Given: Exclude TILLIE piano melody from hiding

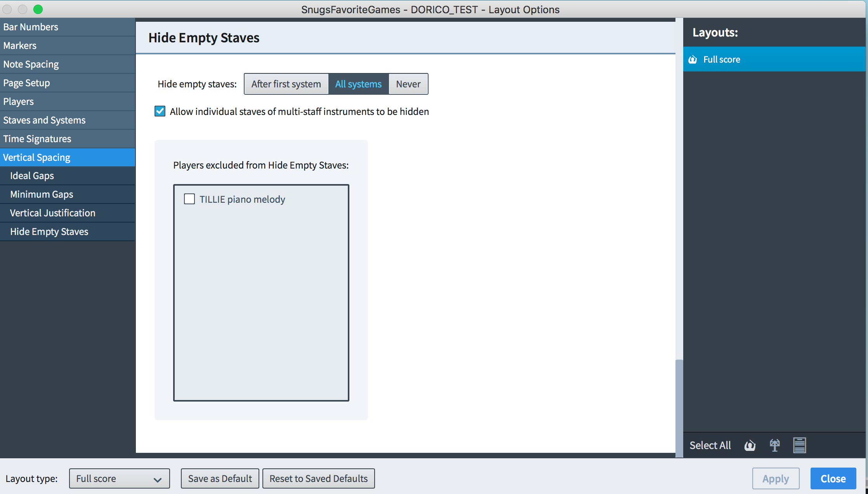Looking at the screenshot, I should tap(189, 199).
